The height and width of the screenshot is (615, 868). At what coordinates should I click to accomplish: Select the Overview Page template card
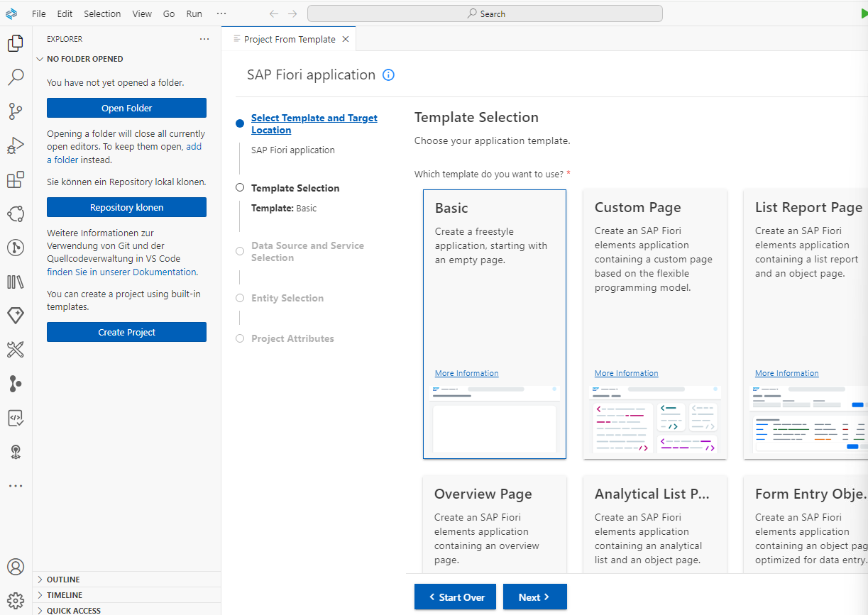click(495, 523)
